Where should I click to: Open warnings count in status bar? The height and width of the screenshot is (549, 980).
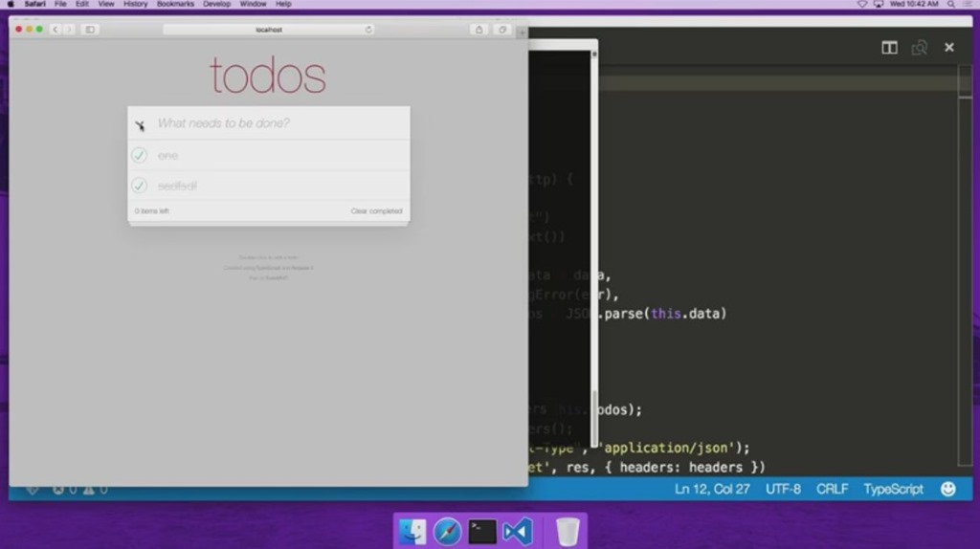coord(95,491)
